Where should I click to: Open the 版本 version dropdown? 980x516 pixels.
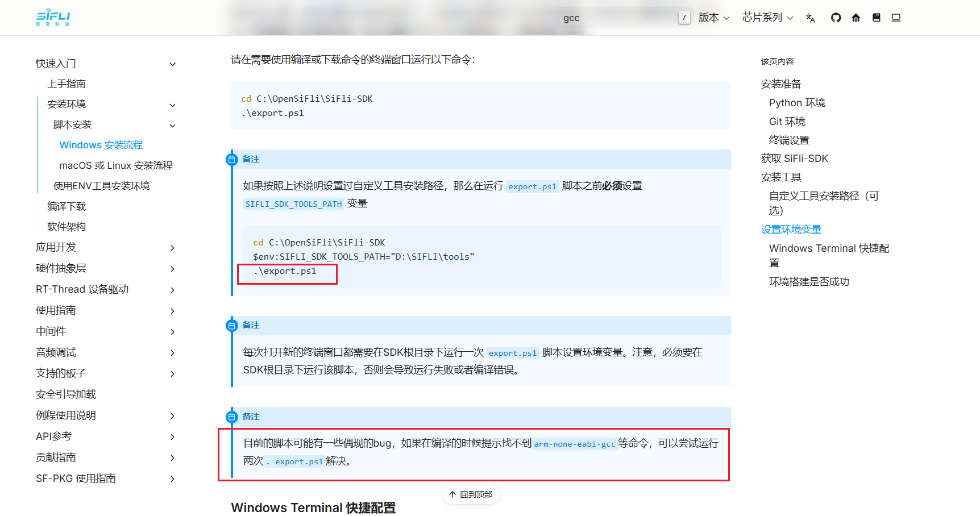714,18
